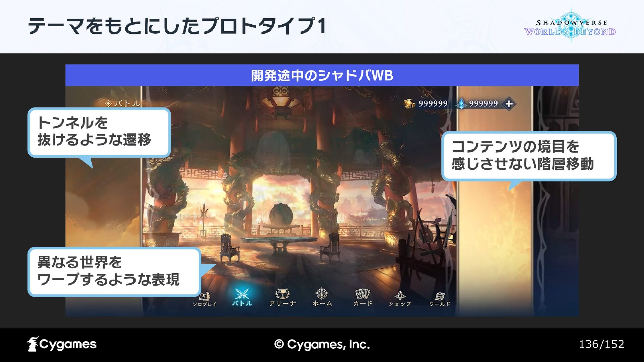Click the blue crystal currency icon
Image resolution: width=644 pixels, height=362 pixels.
462,104
